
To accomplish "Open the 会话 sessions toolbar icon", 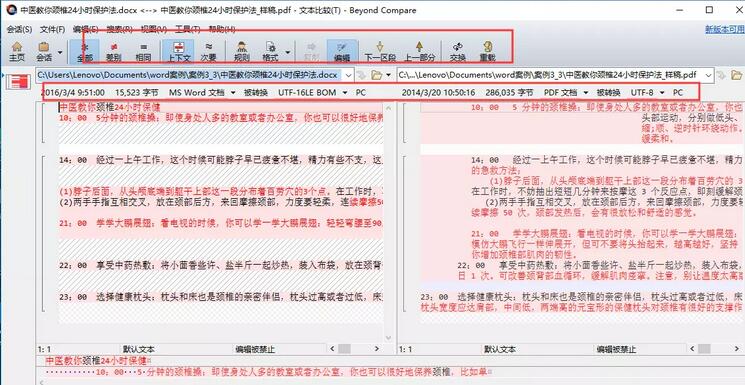I will [x=44, y=52].
